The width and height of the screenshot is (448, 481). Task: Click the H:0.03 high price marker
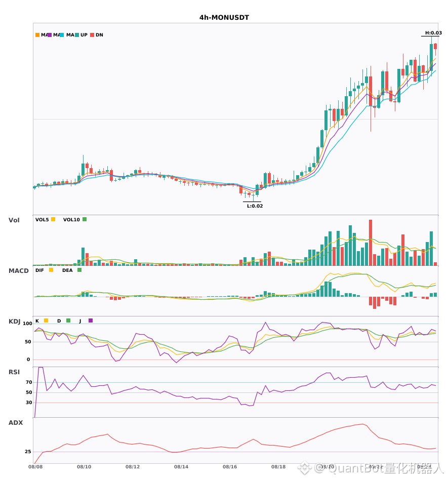coord(433,33)
